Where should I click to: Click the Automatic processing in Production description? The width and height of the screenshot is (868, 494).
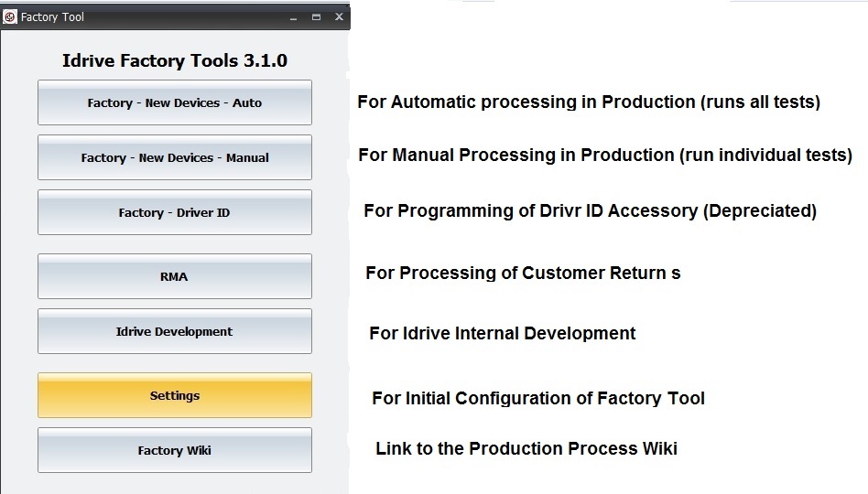point(588,102)
